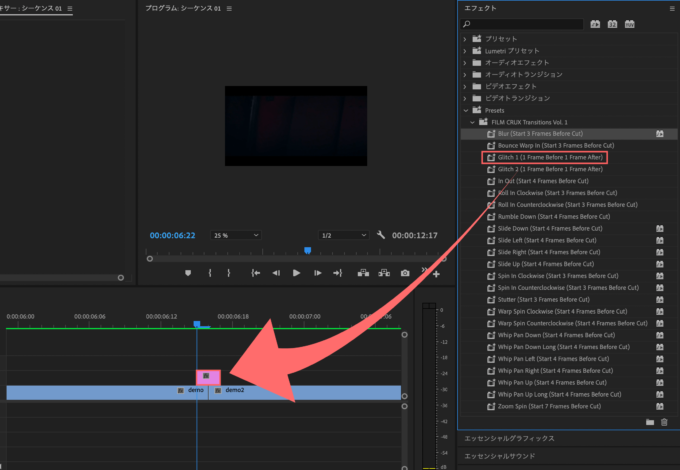Open program monitor wrench settings
This screenshot has width=680, height=470.
point(381,235)
